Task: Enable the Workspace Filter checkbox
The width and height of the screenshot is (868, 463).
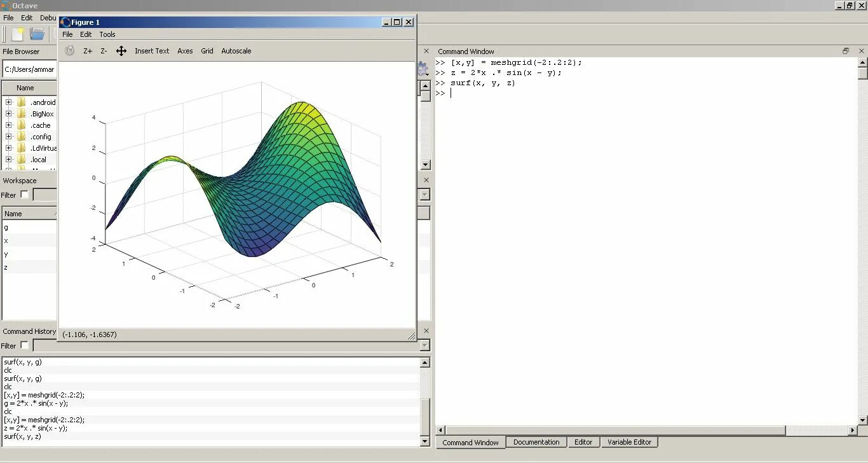Action: tap(25, 195)
